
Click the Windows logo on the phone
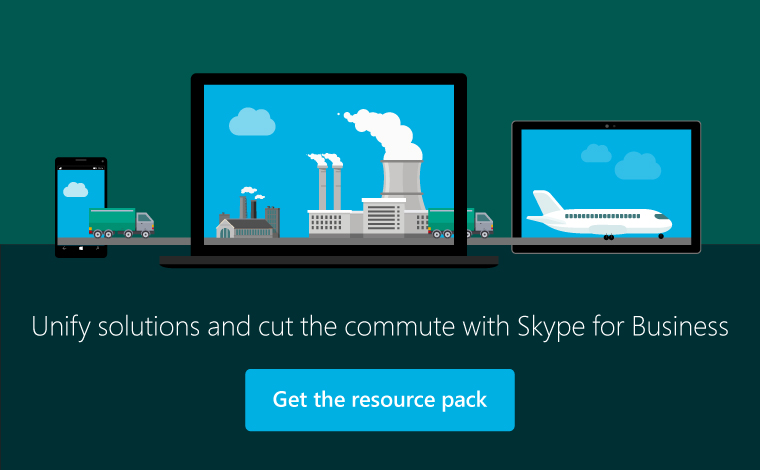click(81, 246)
